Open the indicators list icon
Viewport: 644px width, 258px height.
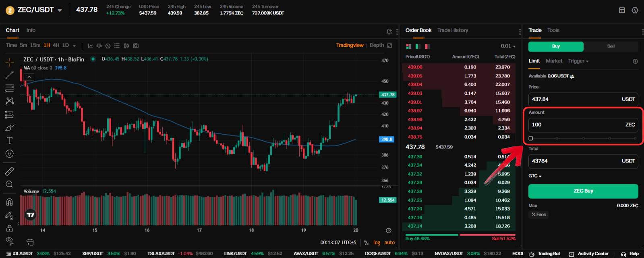(117, 46)
